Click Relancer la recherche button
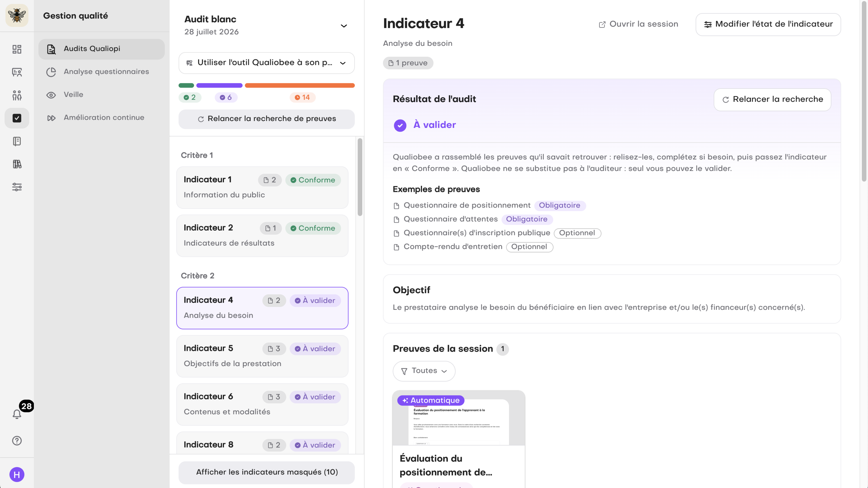Image resolution: width=868 pixels, height=488 pixels. point(772,99)
